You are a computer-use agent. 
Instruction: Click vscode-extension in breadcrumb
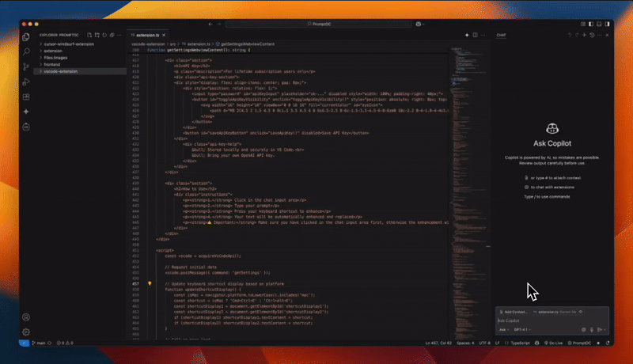point(148,44)
